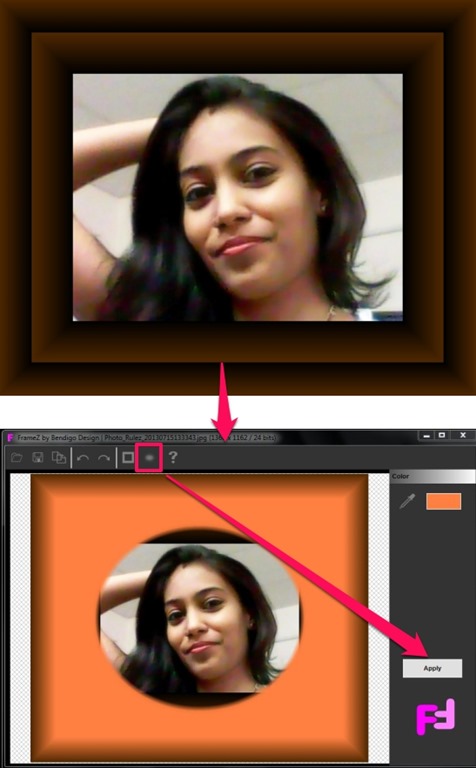Save the image using the floppy disk icon
Image resolution: width=476 pixels, height=768 pixels.
pos(38,458)
